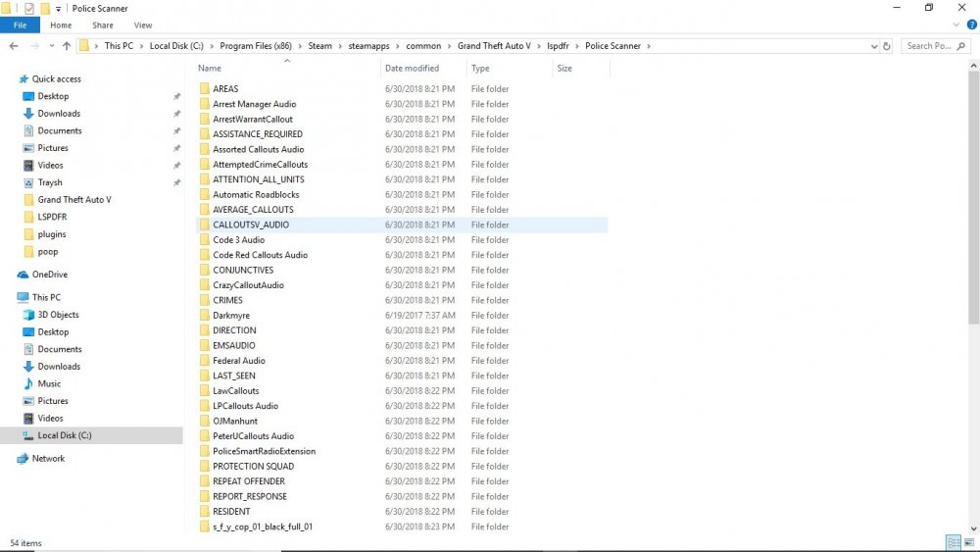
Task: Select the Assorted Callouts Audio folder
Action: click(258, 149)
